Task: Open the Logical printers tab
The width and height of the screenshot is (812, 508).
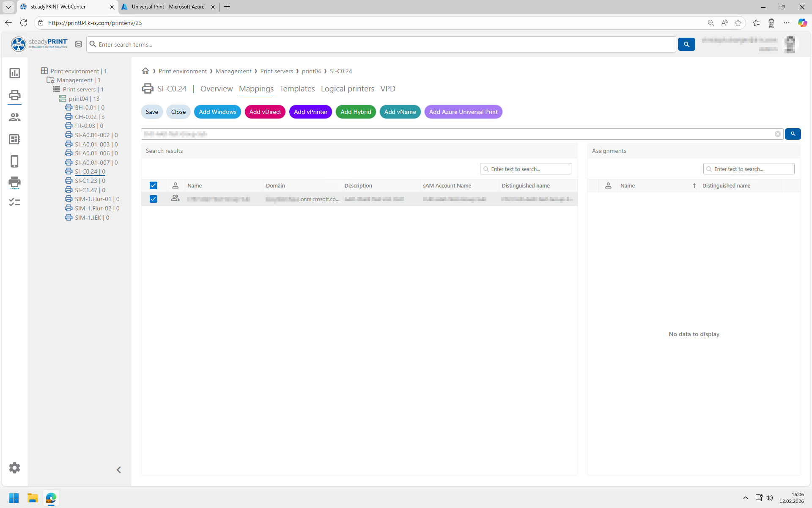Action: coord(347,89)
